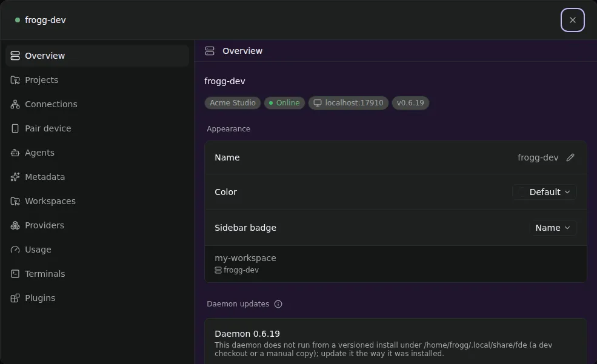Screen dimensions: 597x364
Task: Show the Metadata section
Action: tap(98, 177)
